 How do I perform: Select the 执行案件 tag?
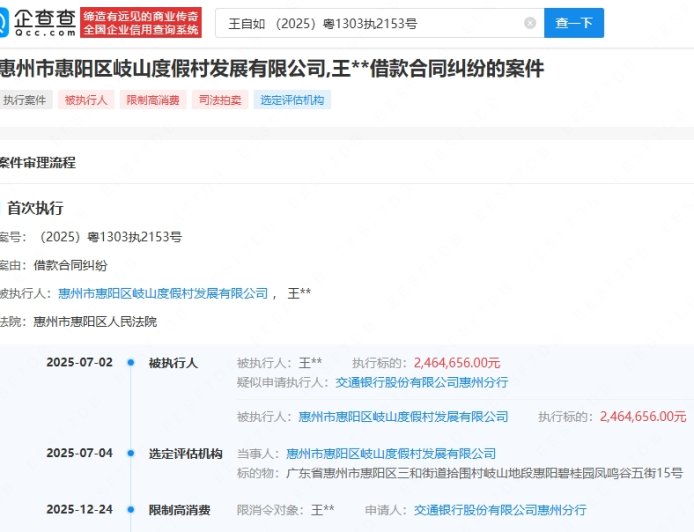click(x=25, y=100)
